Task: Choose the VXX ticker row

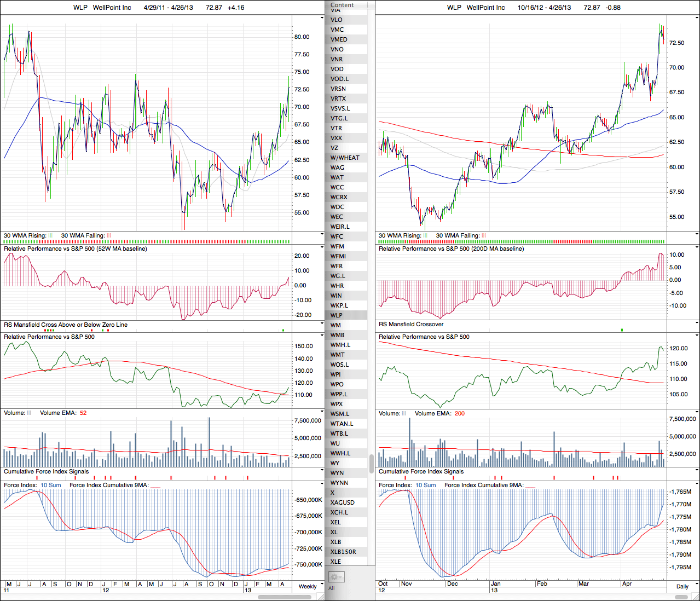Action: pyautogui.click(x=336, y=138)
